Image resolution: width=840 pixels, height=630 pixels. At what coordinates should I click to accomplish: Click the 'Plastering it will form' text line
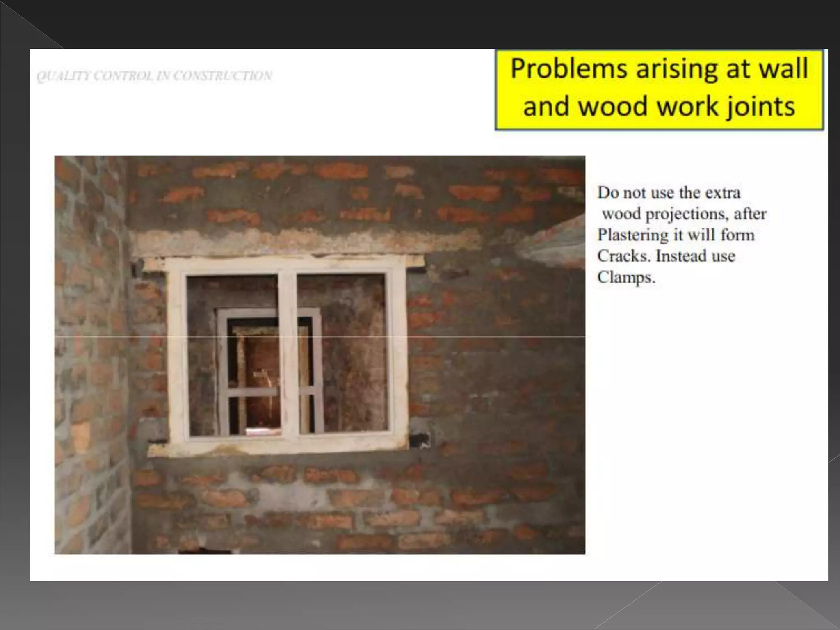(x=676, y=235)
